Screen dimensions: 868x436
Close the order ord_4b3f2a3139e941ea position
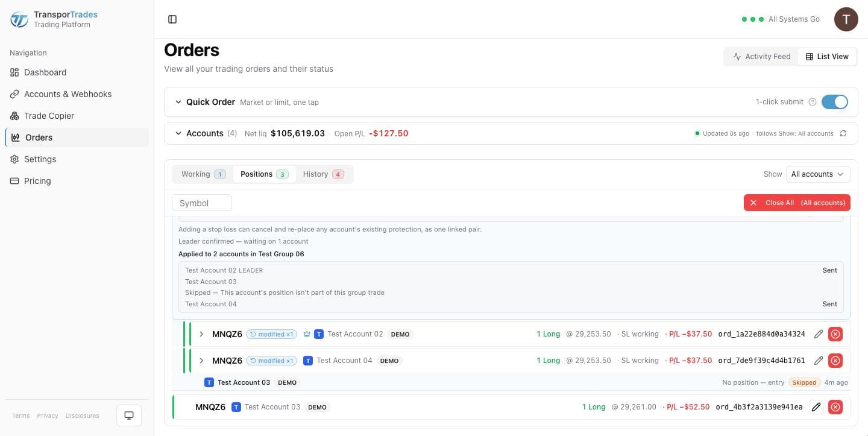click(x=835, y=407)
